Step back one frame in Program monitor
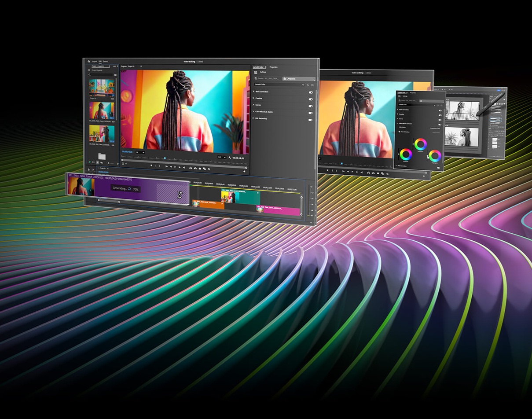Viewport: 532px width, 419px height. 171,166
